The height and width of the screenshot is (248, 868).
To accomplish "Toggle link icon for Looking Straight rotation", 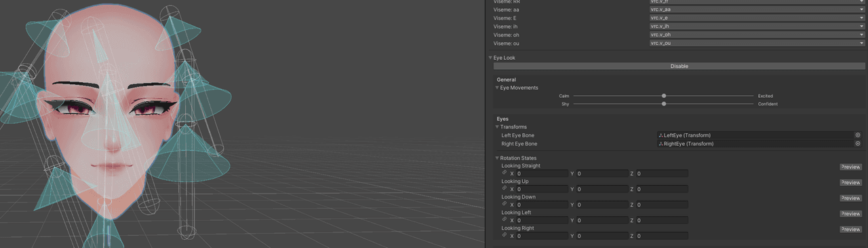I will [x=505, y=173].
